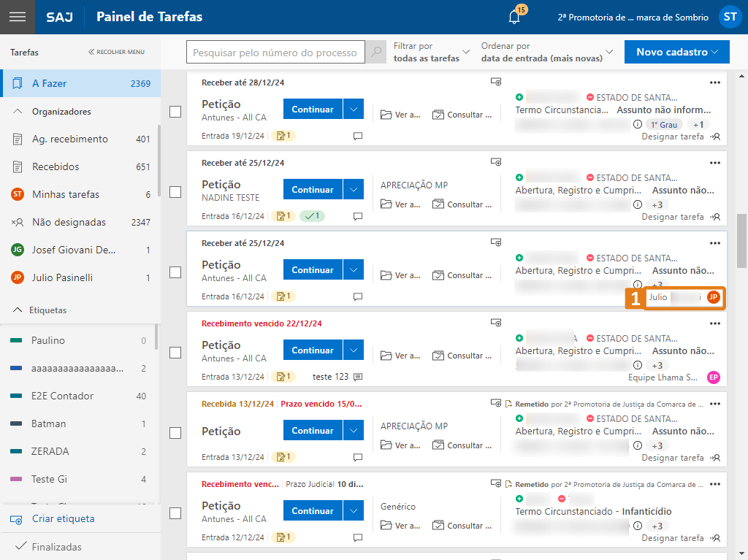Screen dimensions: 748x560
Task: Collapse the Organizadores section
Action: coord(18,112)
